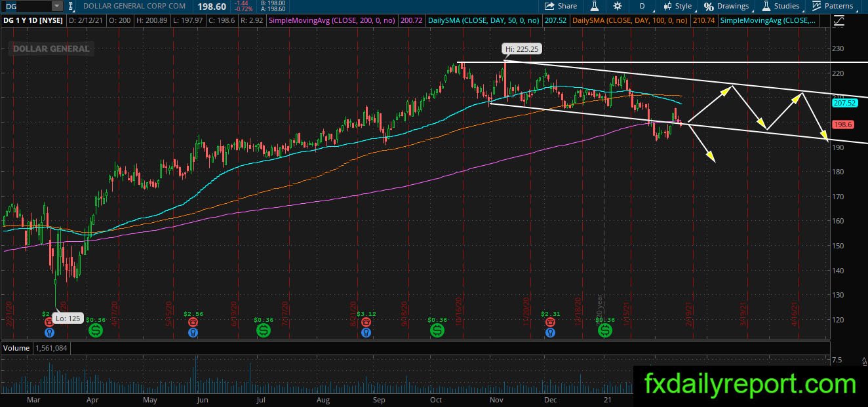The image size is (868, 407).
Task: Click the DG symbol input field
Action: (x=26, y=6)
